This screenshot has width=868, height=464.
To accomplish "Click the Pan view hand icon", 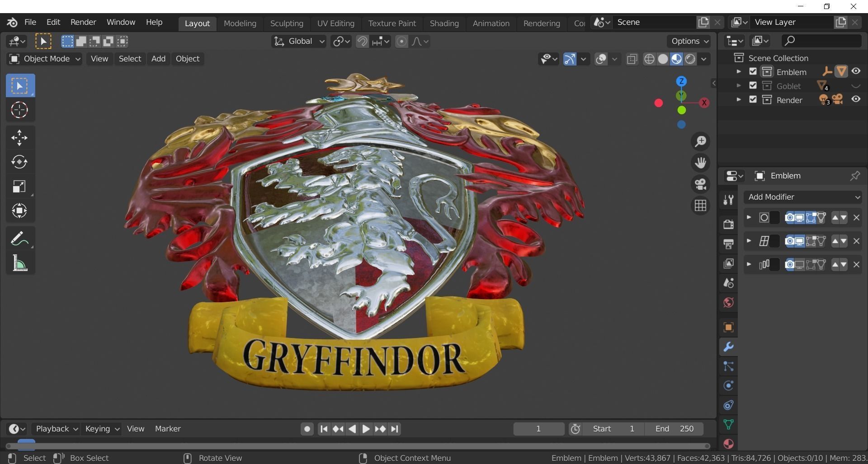I will click(x=700, y=163).
